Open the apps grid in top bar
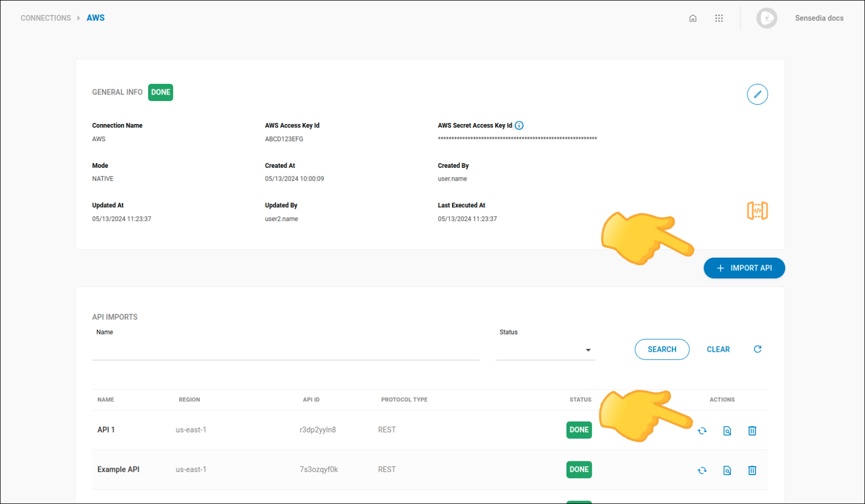This screenshot has width=865, height=504. click(x=719, y=18)
